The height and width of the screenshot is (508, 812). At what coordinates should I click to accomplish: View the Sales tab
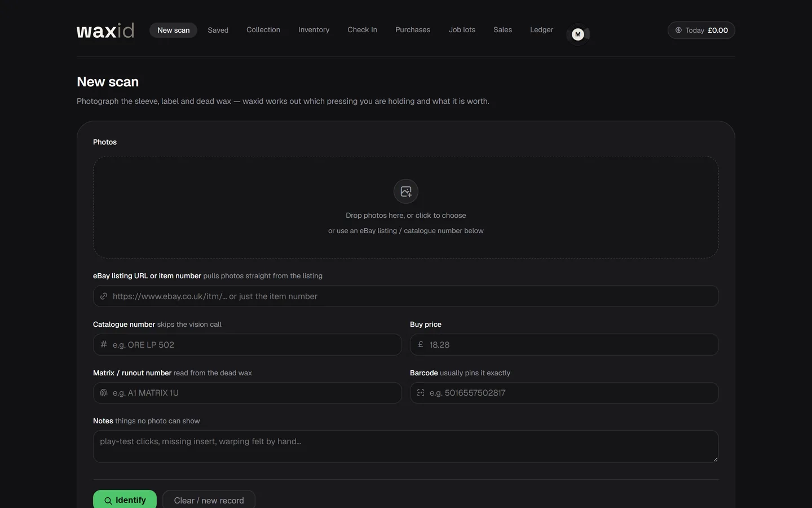click(502, 30)
